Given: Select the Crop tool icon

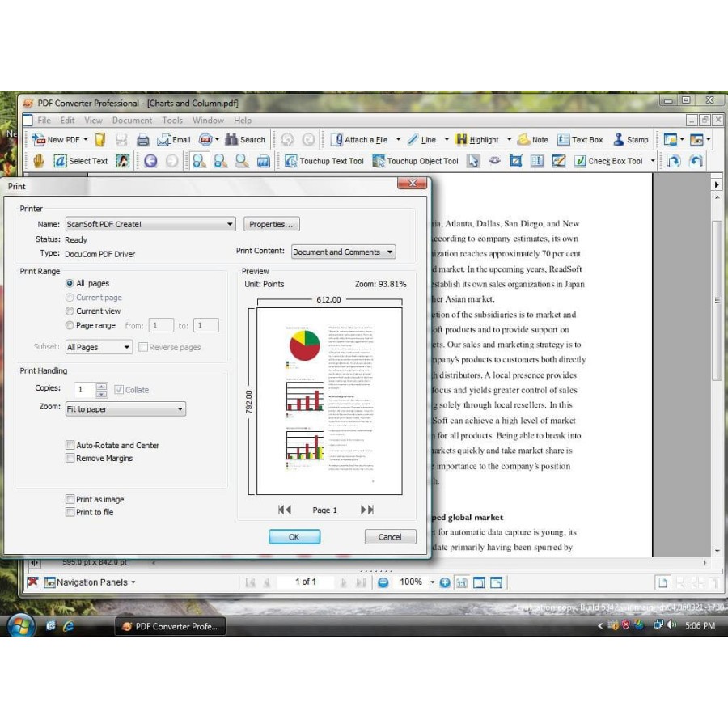Looking at the screenshot, I should 516,161.
